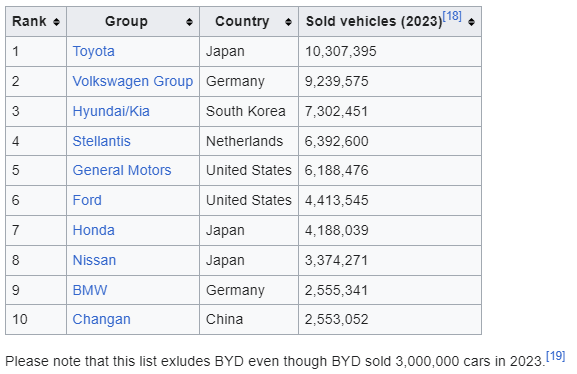Image resolution: width=577 pixels, height=374 pixels.
Task: Open reference 18 in the table header
Action: [452, 16]
